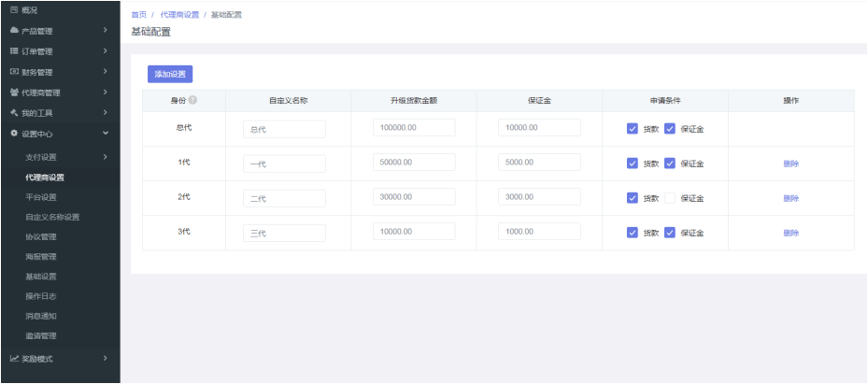Collapse the 设置中心 menu chevron
The image size is (868, 384).
(106, 134)
